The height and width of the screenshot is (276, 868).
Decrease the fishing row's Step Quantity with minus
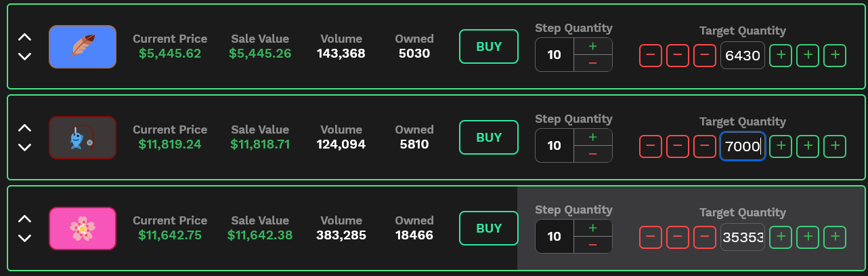[x=593, y=154]
